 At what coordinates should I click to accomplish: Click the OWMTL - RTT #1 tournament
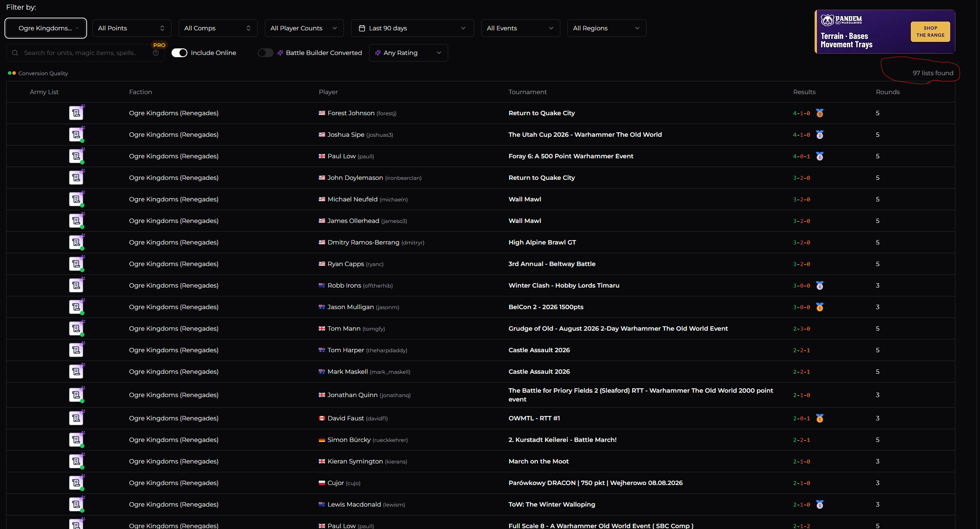tap(534, 418)
